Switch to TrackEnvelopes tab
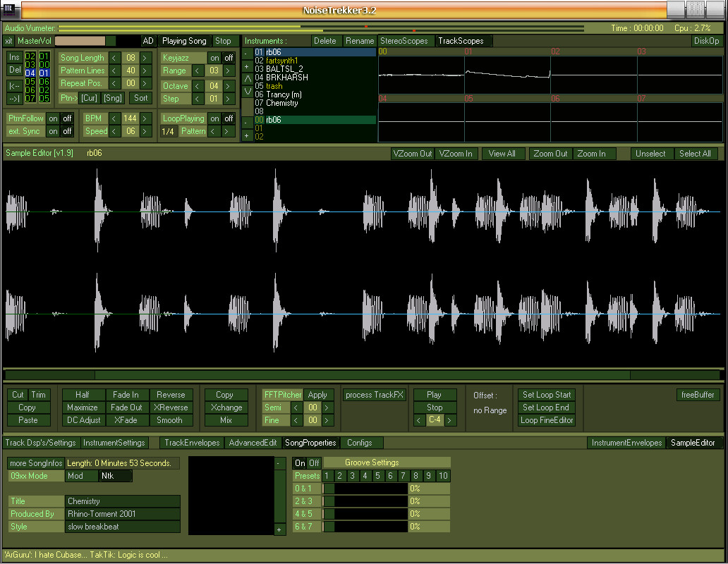 (192, 443)
